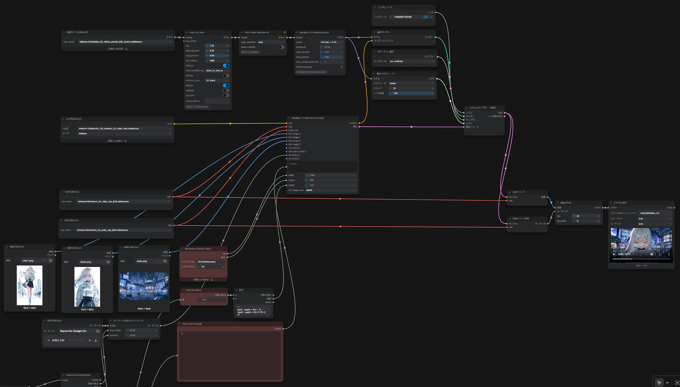Screen dimensions: 680x387
Task: Collapse the Input Text (Prompt) node chevron
Action: click(180, 324)
